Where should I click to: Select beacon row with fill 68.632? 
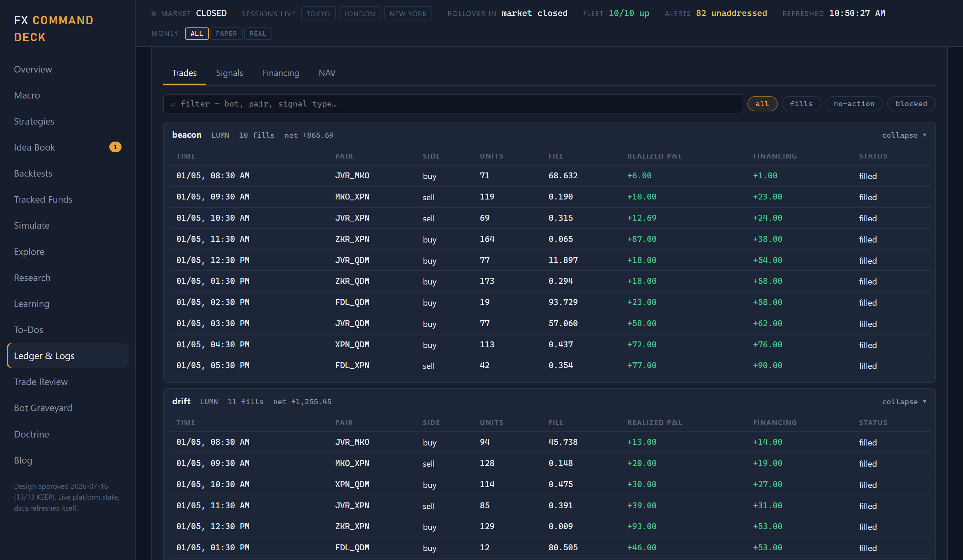549,176
